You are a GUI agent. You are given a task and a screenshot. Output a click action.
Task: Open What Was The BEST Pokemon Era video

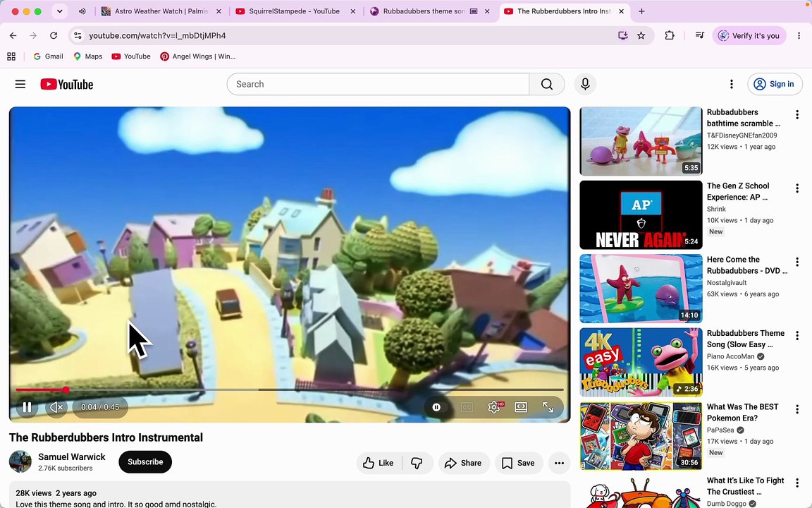641,436
